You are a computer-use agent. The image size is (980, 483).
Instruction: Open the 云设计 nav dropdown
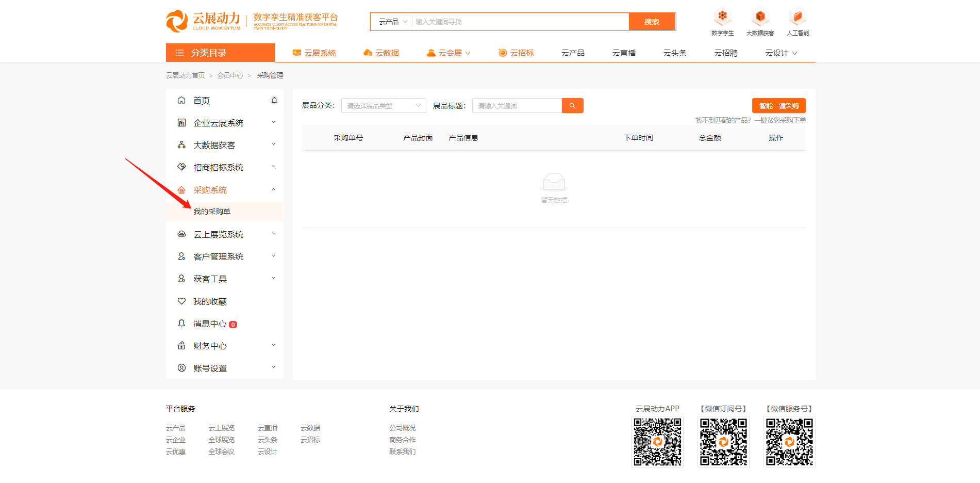(780, 53)
